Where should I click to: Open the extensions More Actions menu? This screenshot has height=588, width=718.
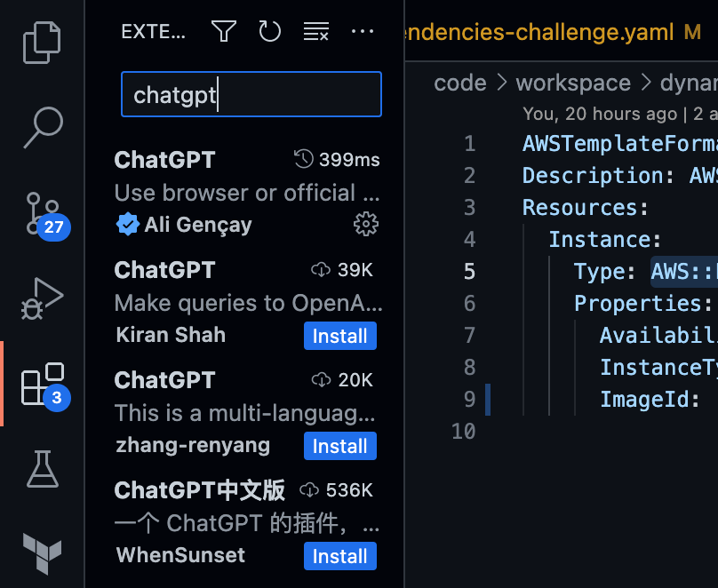point(363,31)
